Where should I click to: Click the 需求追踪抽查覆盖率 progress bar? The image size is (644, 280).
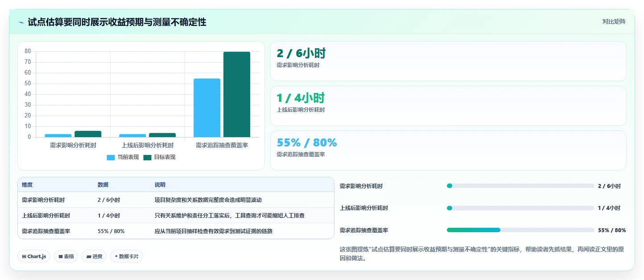coord(520,230)
